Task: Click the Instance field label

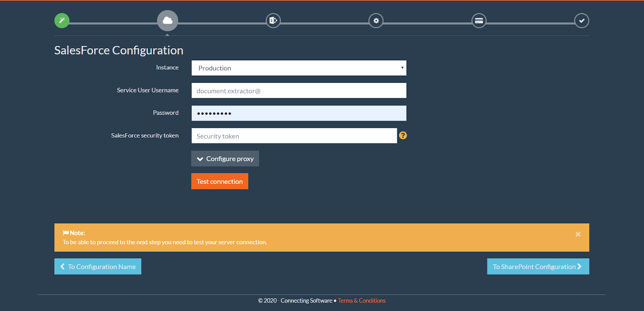Action: click(x=167, y=68)
